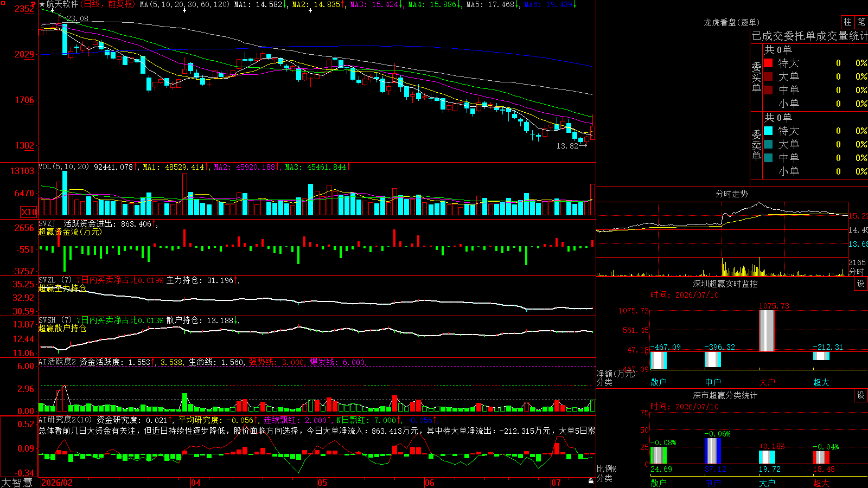Click the 超赢散户持仓 yellow label
This screenshot has height=488, width=868.
click(62, 328)
